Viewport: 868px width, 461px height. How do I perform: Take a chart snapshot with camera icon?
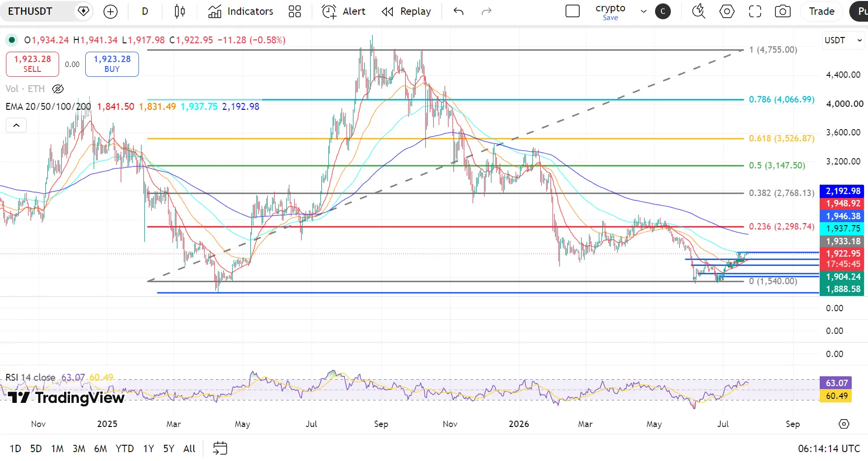point(783,11)
